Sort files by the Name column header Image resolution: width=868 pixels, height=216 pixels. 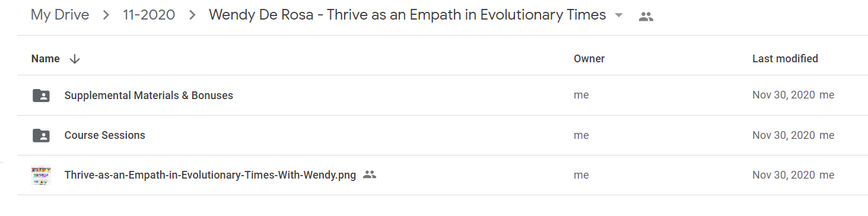46,59
